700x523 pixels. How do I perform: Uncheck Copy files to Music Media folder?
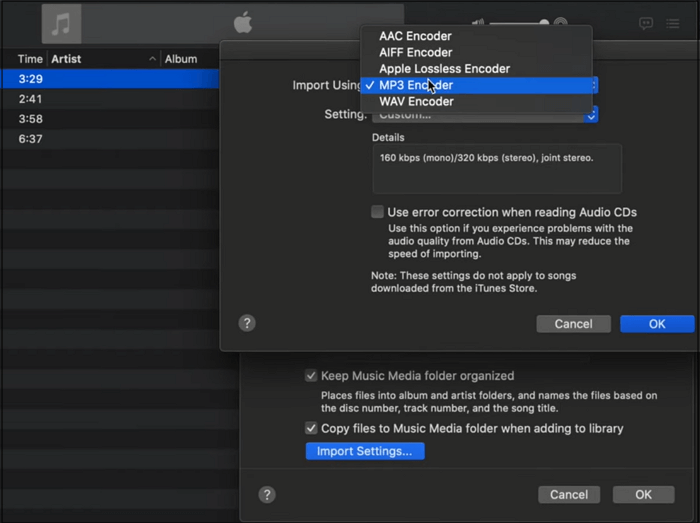click(311, 428)
